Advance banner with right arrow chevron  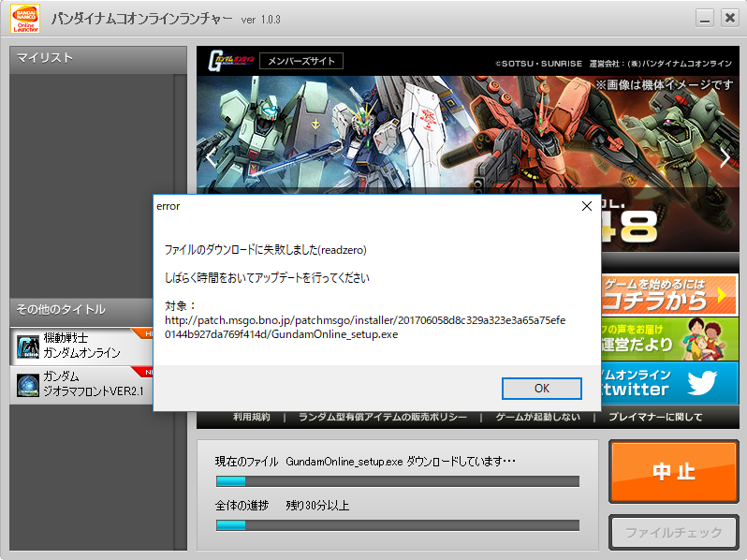[725, 157]
